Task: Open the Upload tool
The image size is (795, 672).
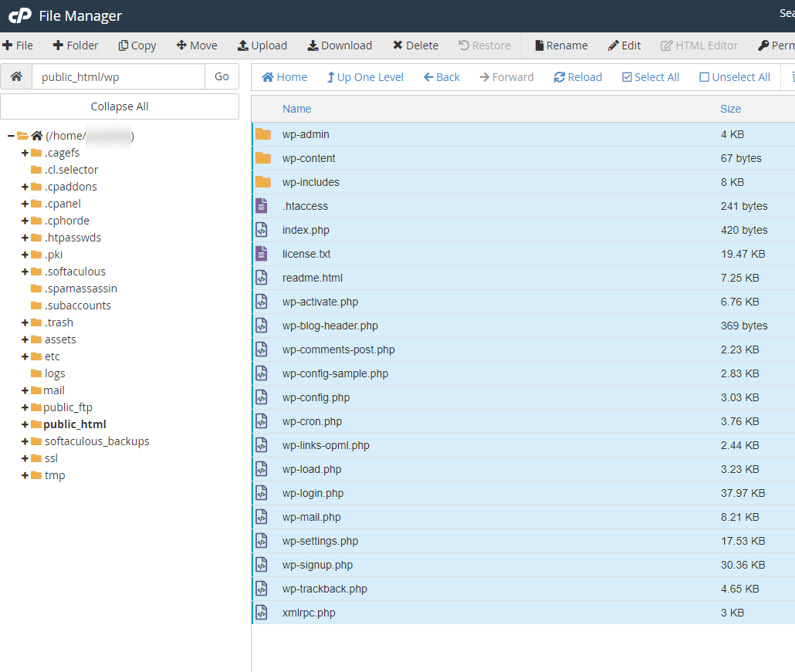Action: click(x=262, y=46)
